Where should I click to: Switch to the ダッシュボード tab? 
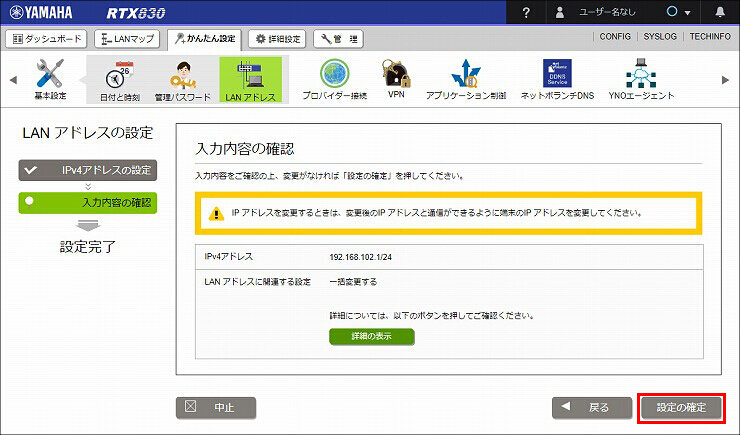coord(46,39)
